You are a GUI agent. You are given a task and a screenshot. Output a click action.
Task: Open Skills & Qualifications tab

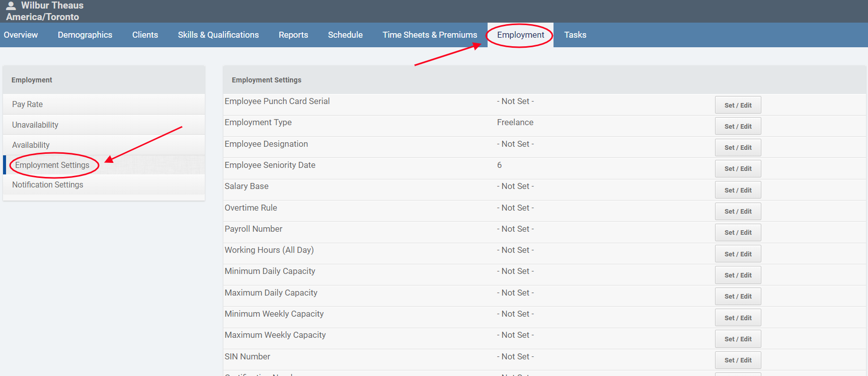pyautogui.click(x=218, y=35)
